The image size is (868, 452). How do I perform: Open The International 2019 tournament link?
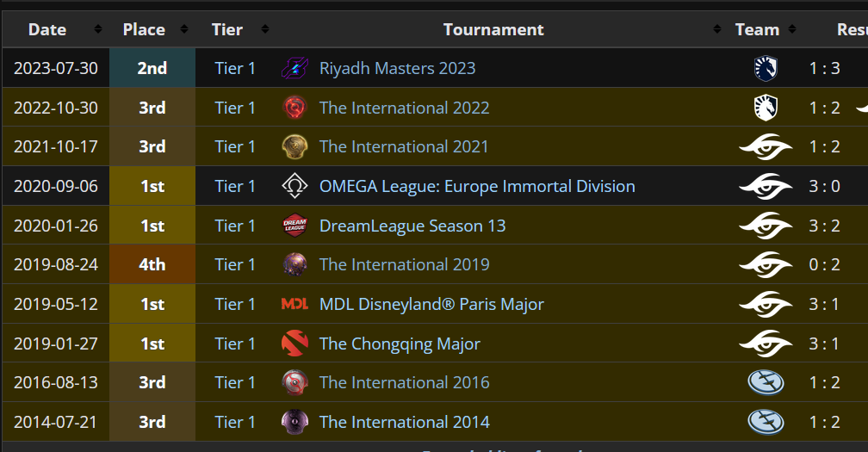404,264
